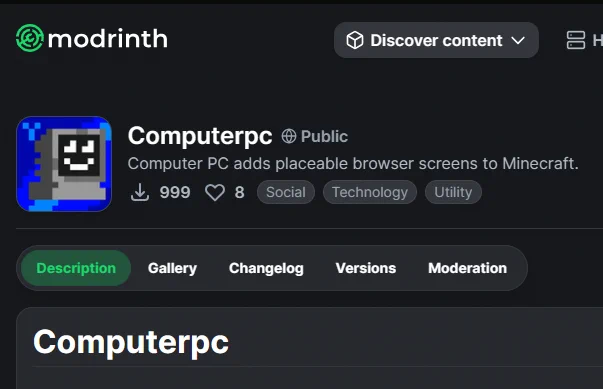603x389 pixels.
Task: Click the 999 downloads count
Action: 175,192
